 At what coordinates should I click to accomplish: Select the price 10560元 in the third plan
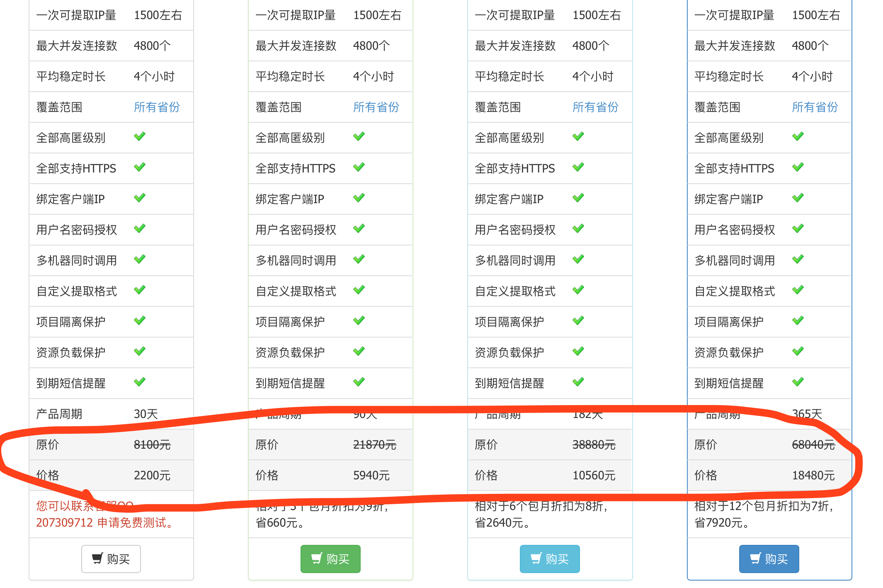click(x=594, y=475)
